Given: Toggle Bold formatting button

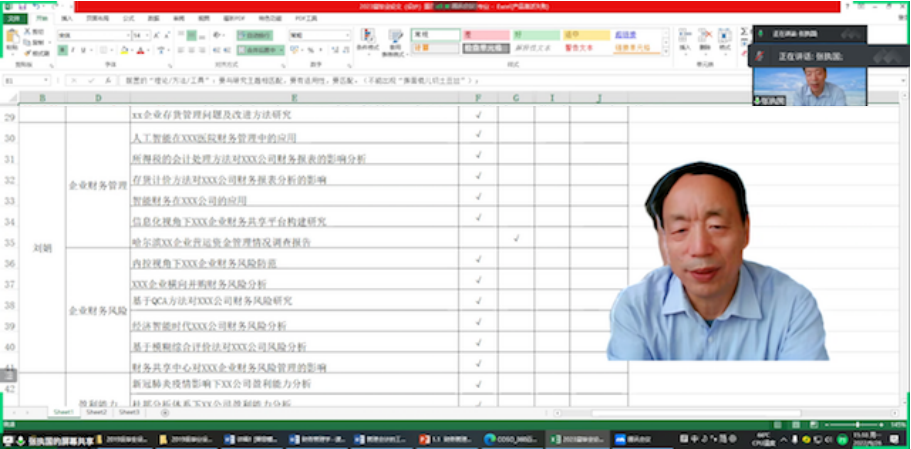Looking at the screenshot, I should 63,51.
